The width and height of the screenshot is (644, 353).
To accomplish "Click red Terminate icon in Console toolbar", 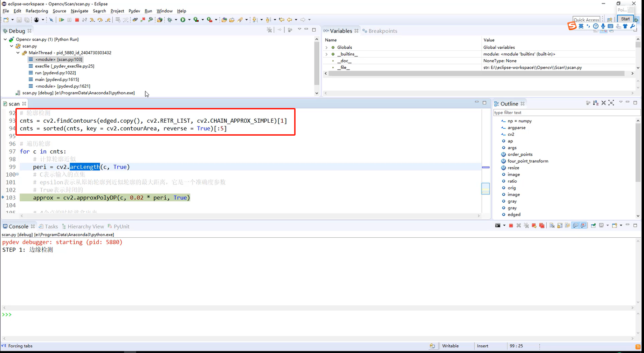I will (x=511, y=225).
